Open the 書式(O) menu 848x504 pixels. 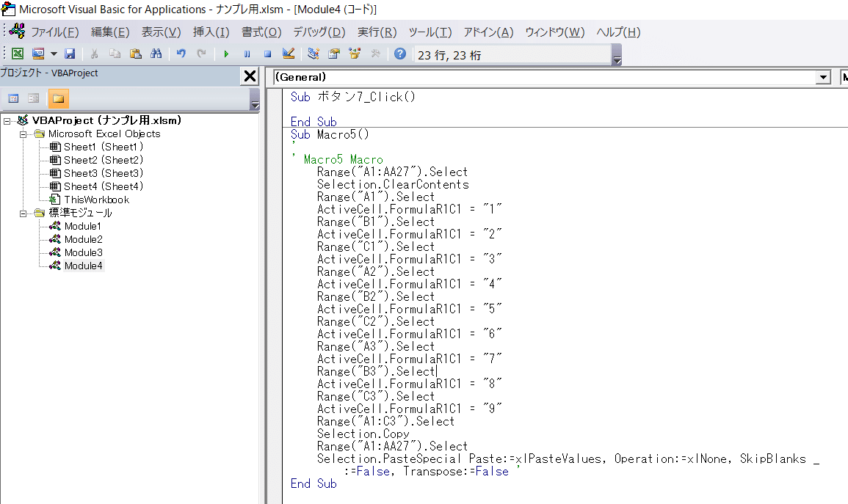261,32
